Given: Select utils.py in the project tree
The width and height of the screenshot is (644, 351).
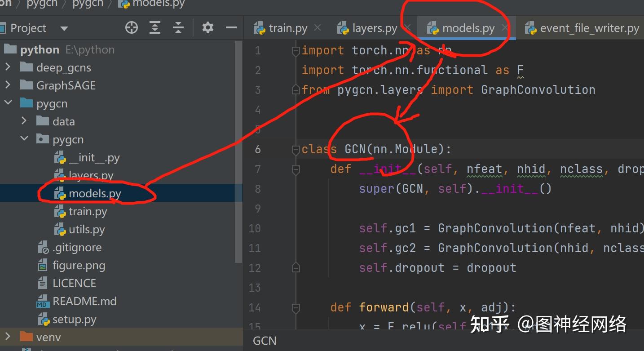Looking at the screenshot, I should (x=87, y=229).
